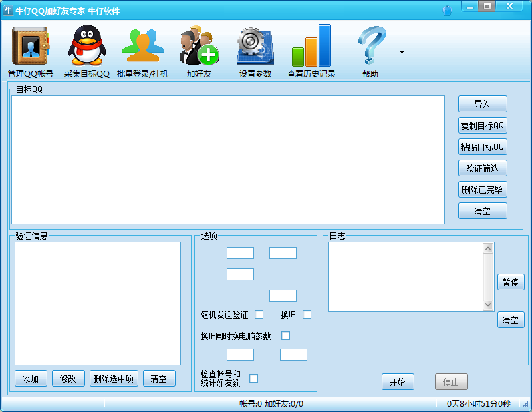The height and width of the screenshot is (412, 532).
Task: Click inside the 验证信息 list box
Action: [98, 303]
